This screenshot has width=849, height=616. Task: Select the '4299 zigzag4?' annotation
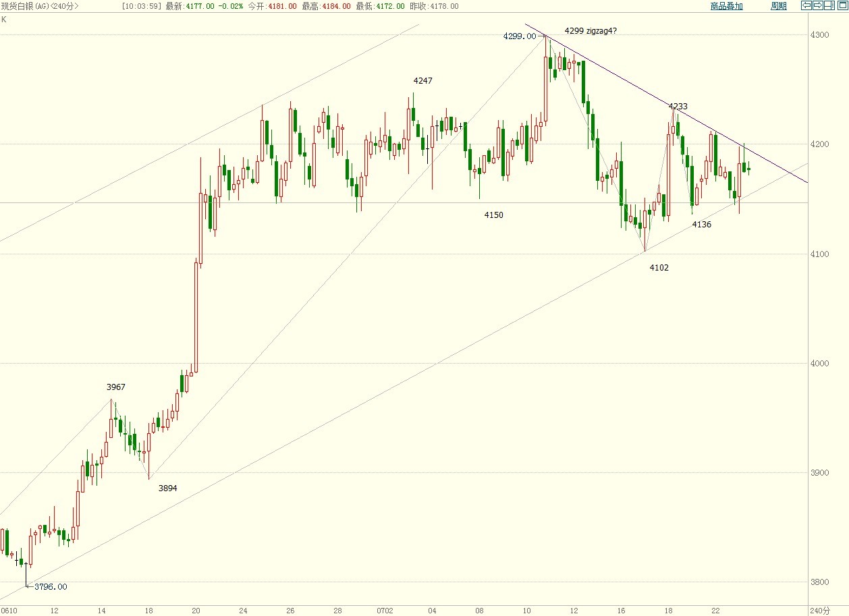591,30
